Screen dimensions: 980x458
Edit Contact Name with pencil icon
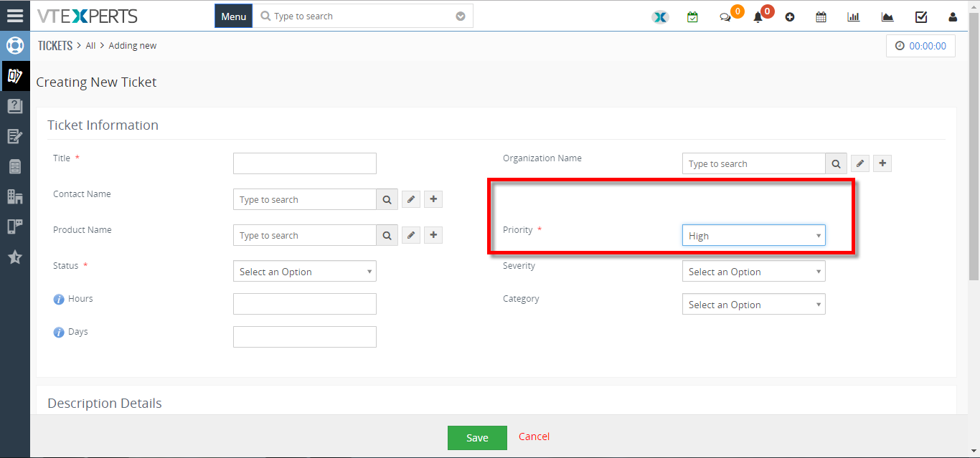(410, 199)
